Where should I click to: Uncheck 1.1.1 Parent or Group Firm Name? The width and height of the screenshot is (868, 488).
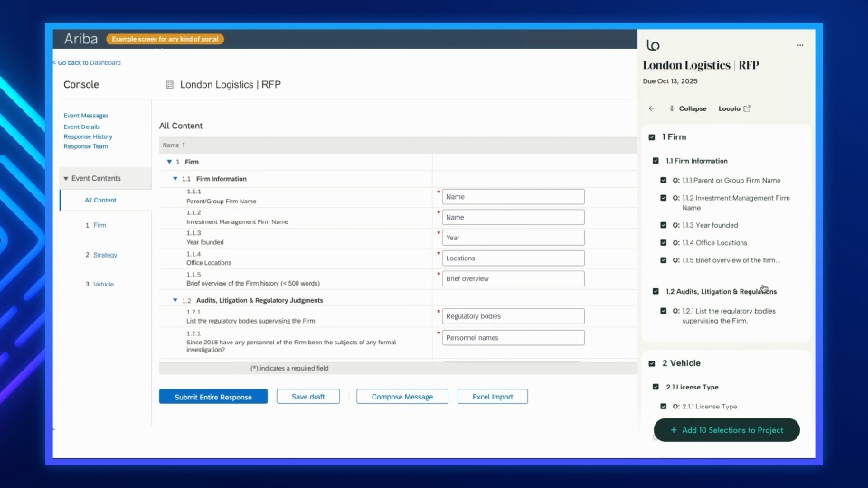[663, 181]
